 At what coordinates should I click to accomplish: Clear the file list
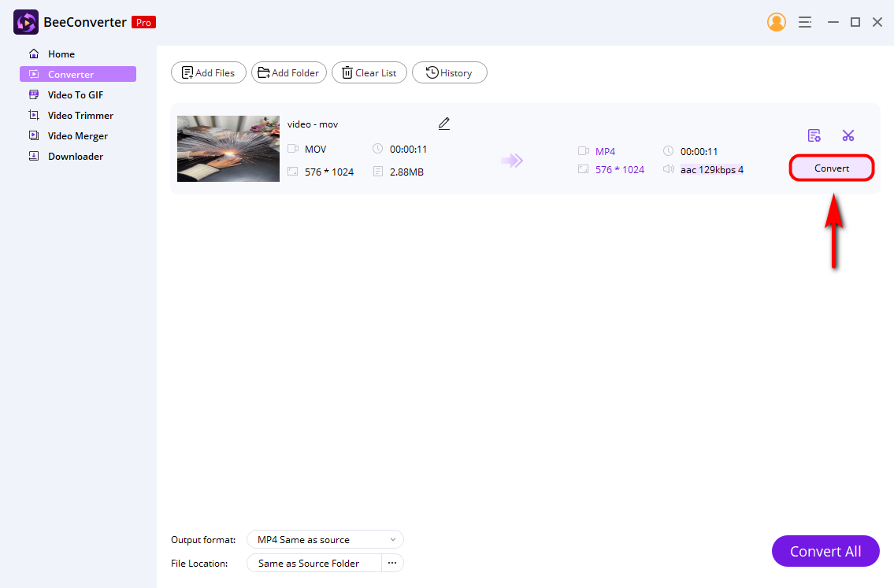click(x=369, y=73)
